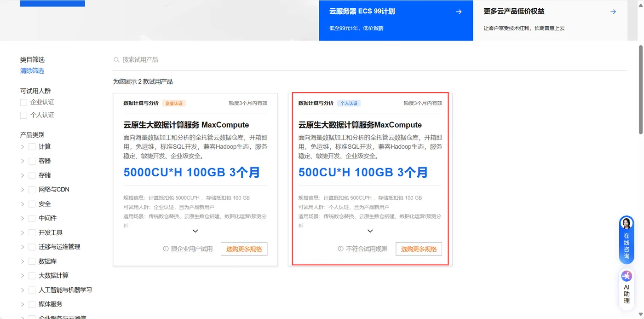Tick the 开发工具 category checkbox
This screenshot has width=644, height=319.
tap(32, 233)
